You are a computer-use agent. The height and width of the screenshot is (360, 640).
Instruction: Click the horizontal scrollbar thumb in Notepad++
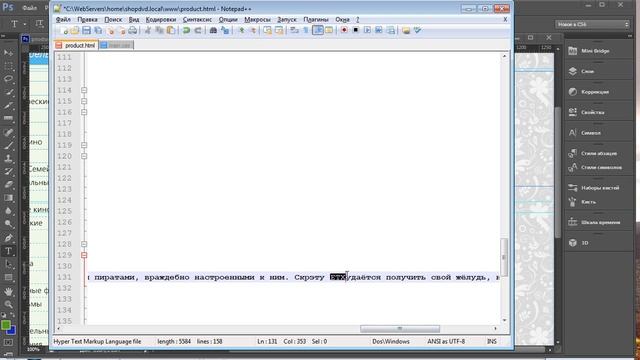[x=400, y=329]
